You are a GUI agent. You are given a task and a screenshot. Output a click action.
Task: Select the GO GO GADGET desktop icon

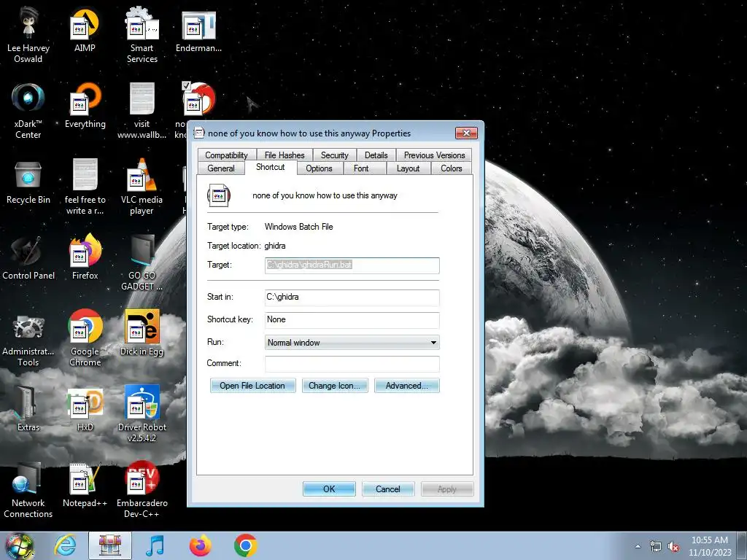[142, 262]
